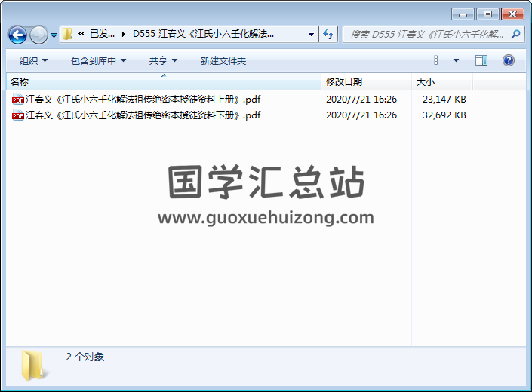Toggle the preview pane
Screen dimensions: 532x392
481,60
